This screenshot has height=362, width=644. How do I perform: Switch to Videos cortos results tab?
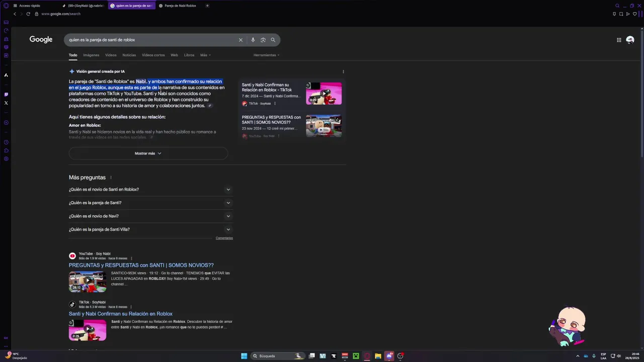pos(153,55)
